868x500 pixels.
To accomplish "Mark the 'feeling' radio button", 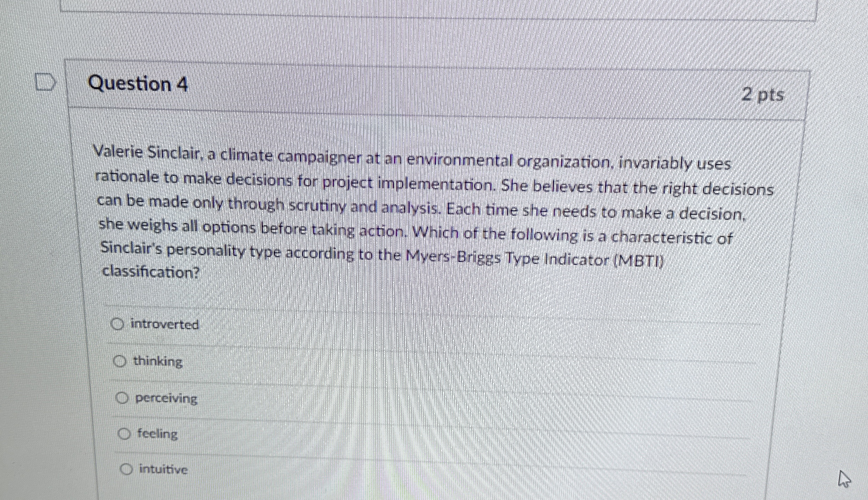I will (124, 434).
